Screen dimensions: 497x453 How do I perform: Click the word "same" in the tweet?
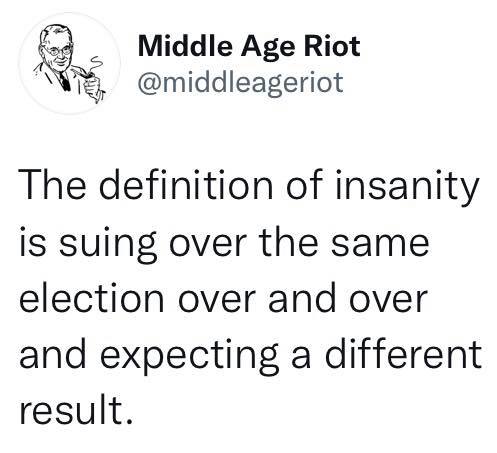pos(380,243)
